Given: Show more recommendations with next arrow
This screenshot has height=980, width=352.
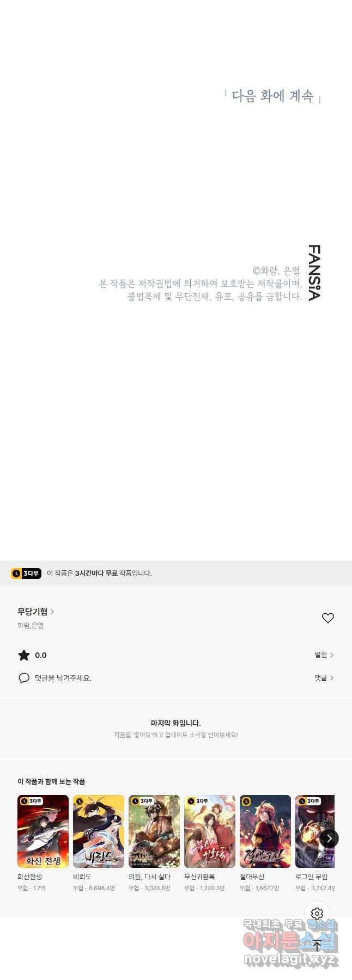Looking at the screenshot, I should 329,839.
